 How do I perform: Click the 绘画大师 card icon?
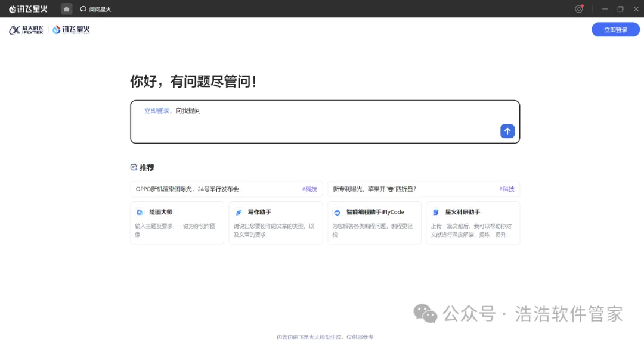pyautogui.click(x=140, y=213)
